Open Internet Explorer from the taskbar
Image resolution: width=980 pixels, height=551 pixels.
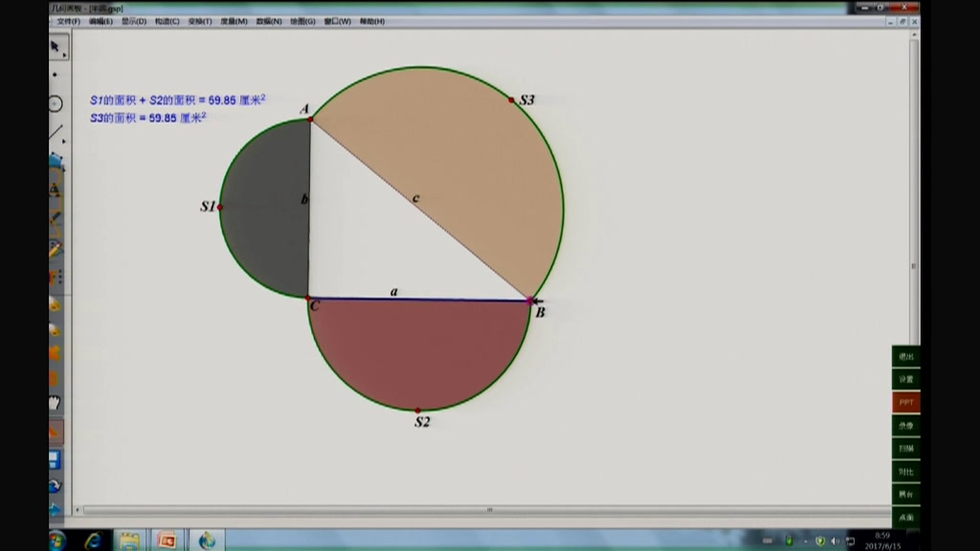tap(94, 540)
